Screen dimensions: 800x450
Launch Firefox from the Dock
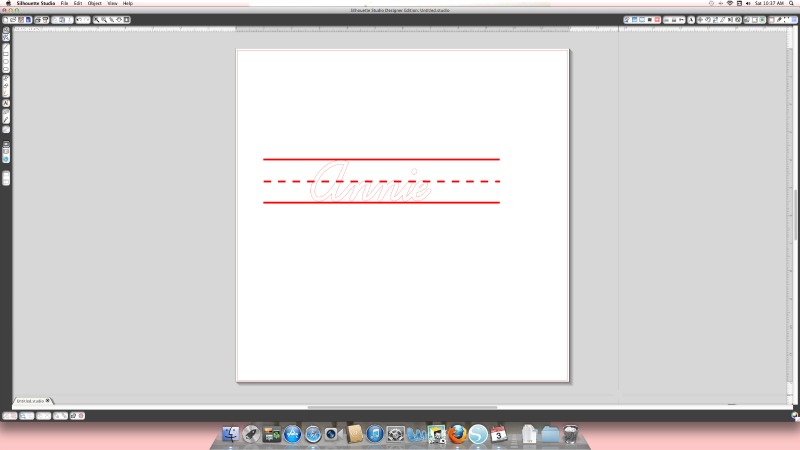[458, 434]
